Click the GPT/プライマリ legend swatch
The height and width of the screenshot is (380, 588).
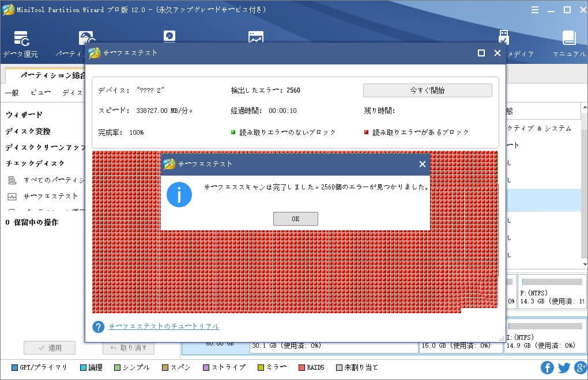[x=14, y=368]
